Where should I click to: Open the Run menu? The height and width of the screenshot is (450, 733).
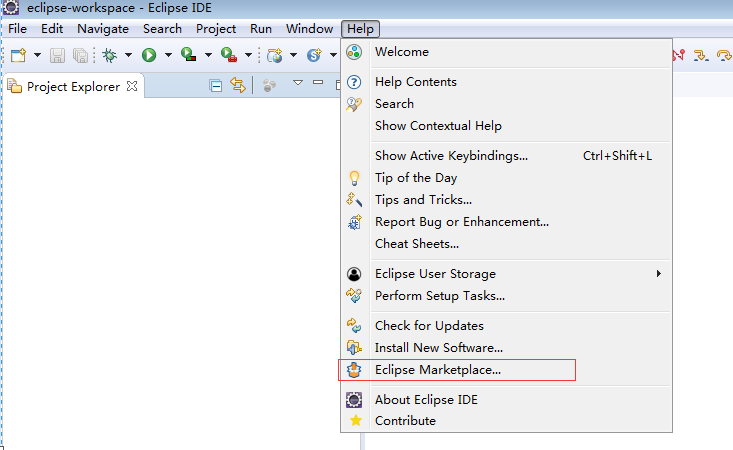point(261,29)
